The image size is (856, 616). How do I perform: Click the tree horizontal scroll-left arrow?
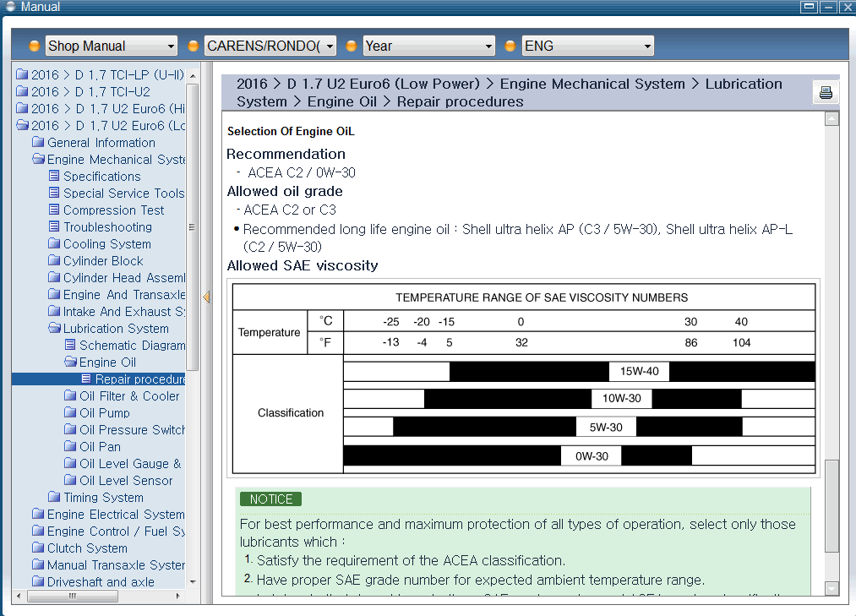coord(19,596)
